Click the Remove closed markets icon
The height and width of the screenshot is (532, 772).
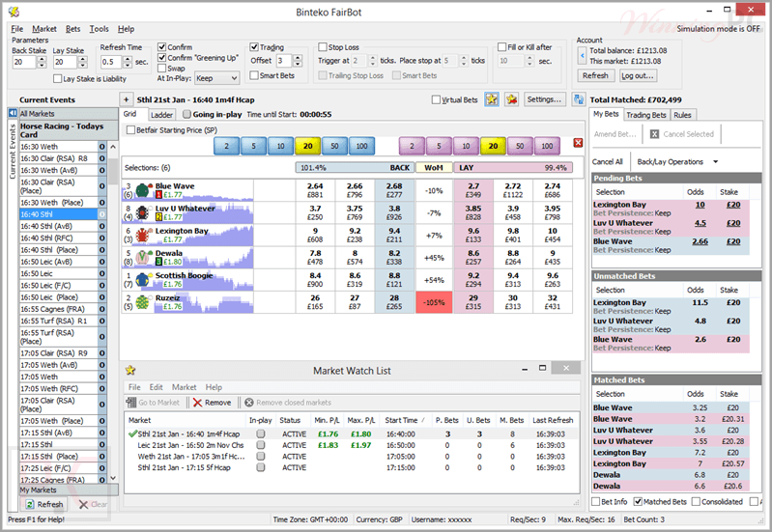(249, 403)
